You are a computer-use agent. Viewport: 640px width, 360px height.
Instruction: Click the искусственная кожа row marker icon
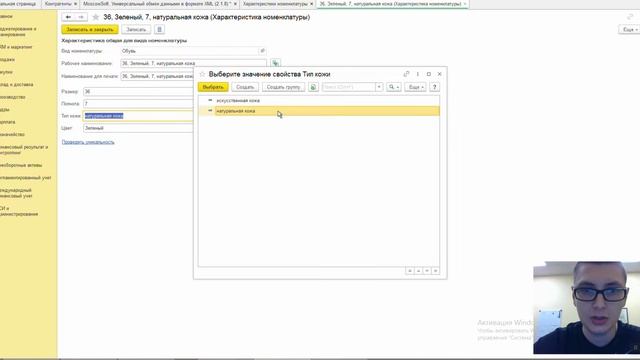pyautogui.click(x=210, y=100)
